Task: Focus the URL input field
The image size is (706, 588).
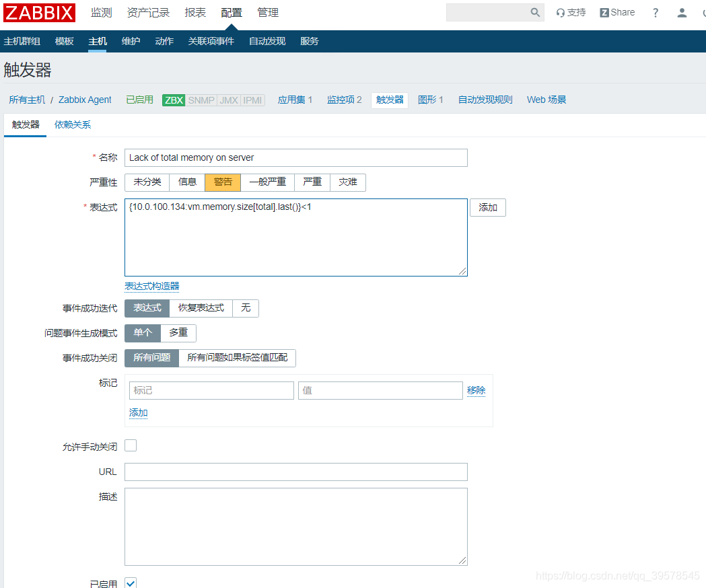Action: [x=296, y=472]
